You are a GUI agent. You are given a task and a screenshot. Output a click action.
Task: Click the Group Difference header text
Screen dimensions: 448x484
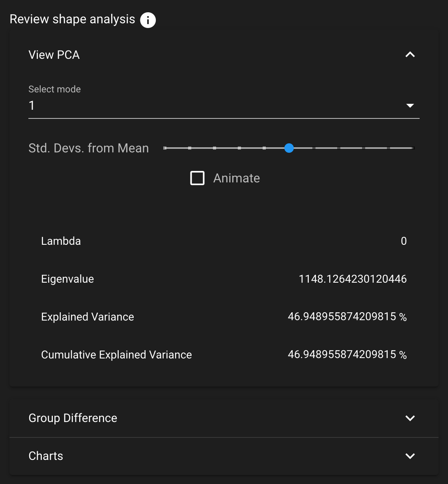click(x=73, y=418)
